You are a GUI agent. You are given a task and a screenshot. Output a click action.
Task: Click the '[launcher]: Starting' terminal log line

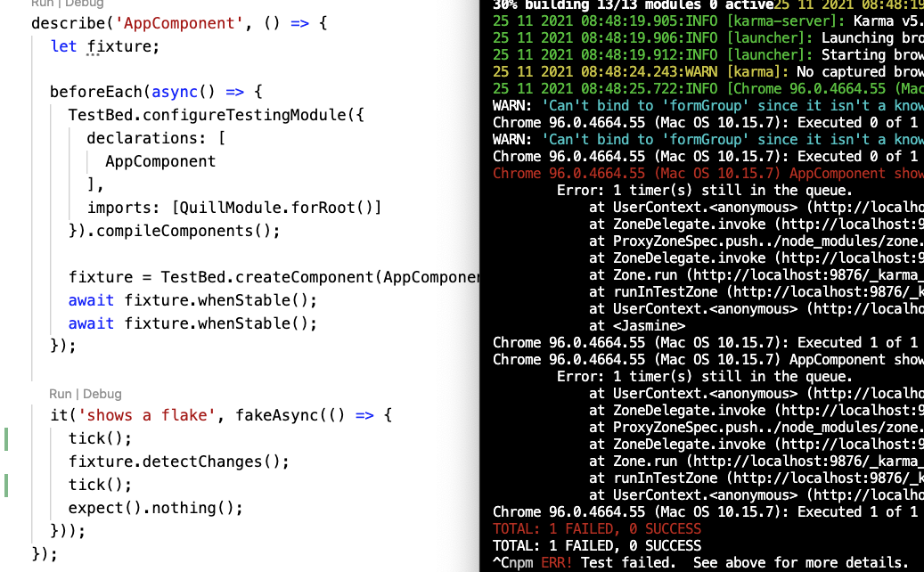(707, 55)
